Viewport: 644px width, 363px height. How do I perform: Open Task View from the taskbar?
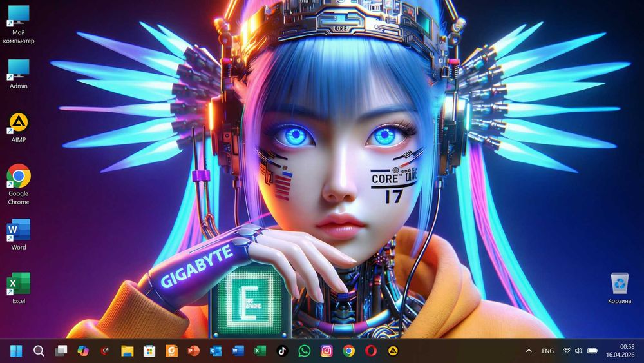coord(61,351)
